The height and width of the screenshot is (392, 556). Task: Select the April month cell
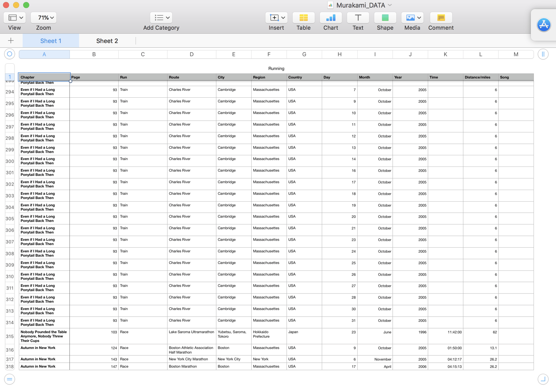click(375, 366)
